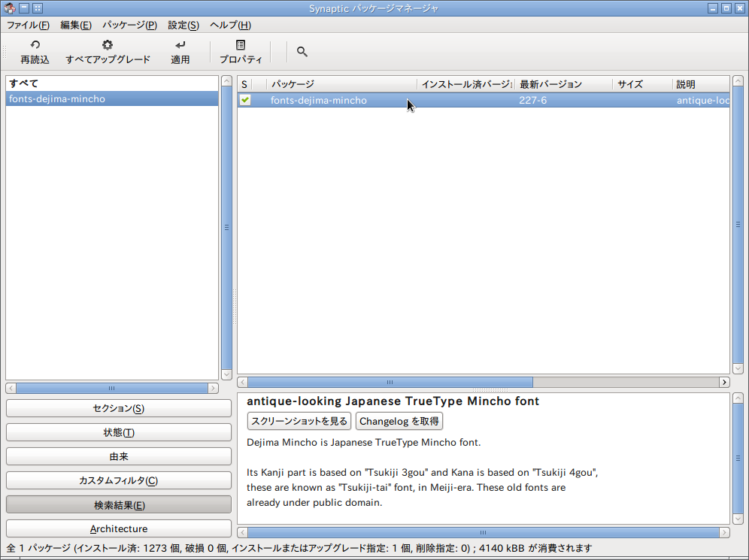
Task: Click description pane horizontal scrollbar thumb
Action: click(484, 532)
